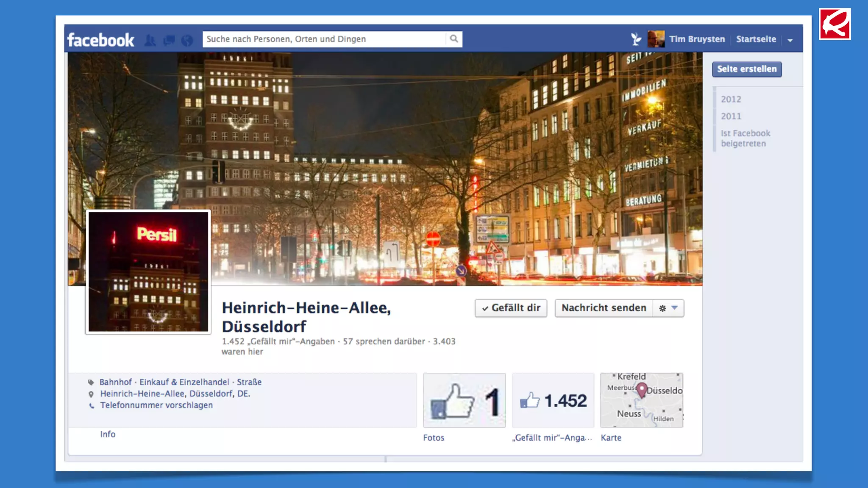Click the 'Telefonnummer vorschlagen' link

(x=156, y=405)
